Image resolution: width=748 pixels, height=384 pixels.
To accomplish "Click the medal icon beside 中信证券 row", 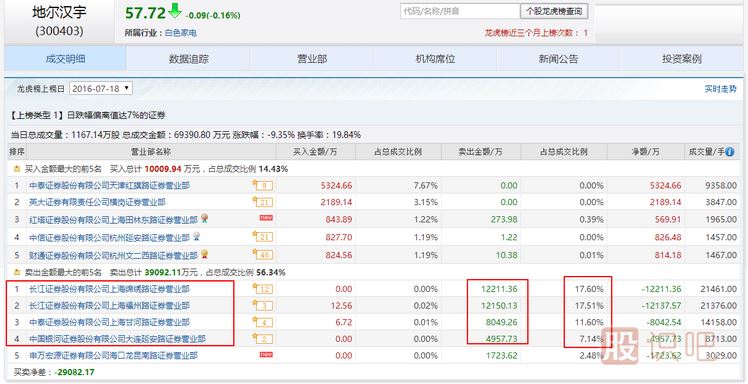I will 196,236.
